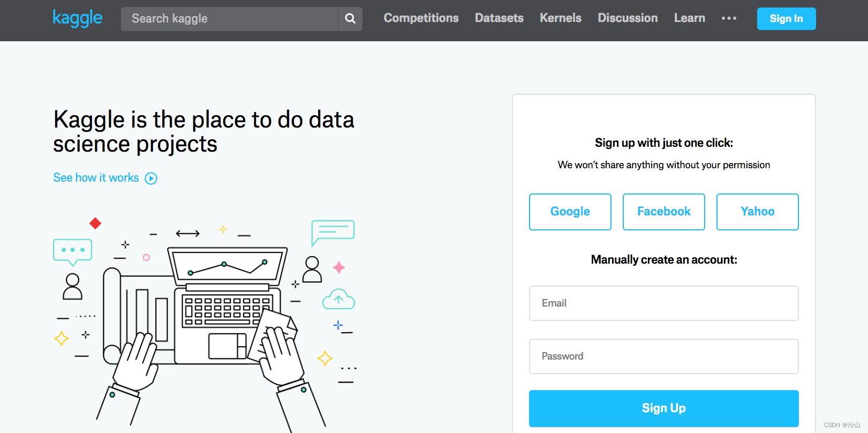Choose the Facebook sign-up option

point(663,212)
